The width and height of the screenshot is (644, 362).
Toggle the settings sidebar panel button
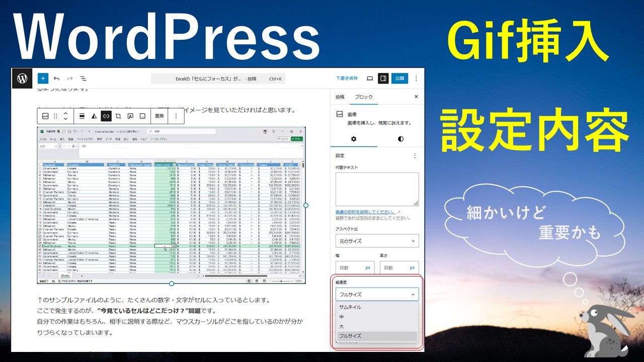point(383,78)
